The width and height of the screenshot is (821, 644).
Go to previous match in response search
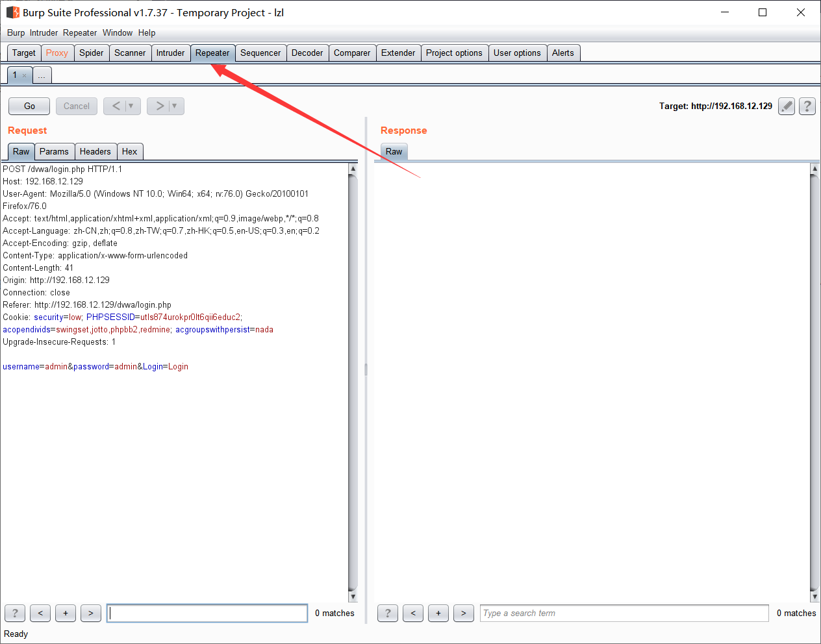pos(413,613)
